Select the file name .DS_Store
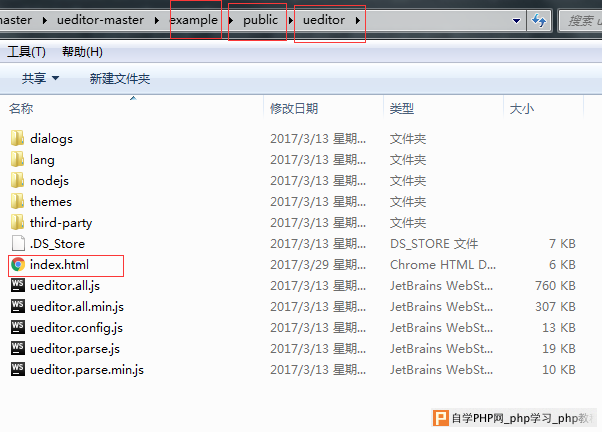602x432 pixels. 57,243
